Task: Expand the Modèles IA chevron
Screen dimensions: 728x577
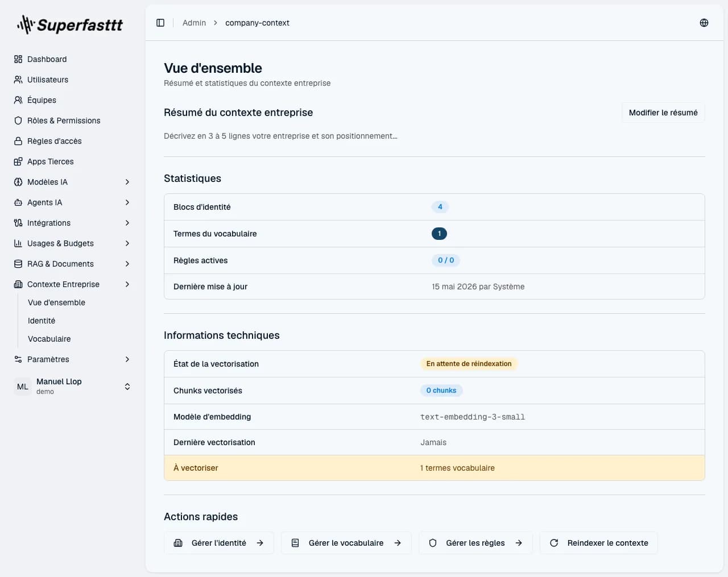Action: pos(127,182)
